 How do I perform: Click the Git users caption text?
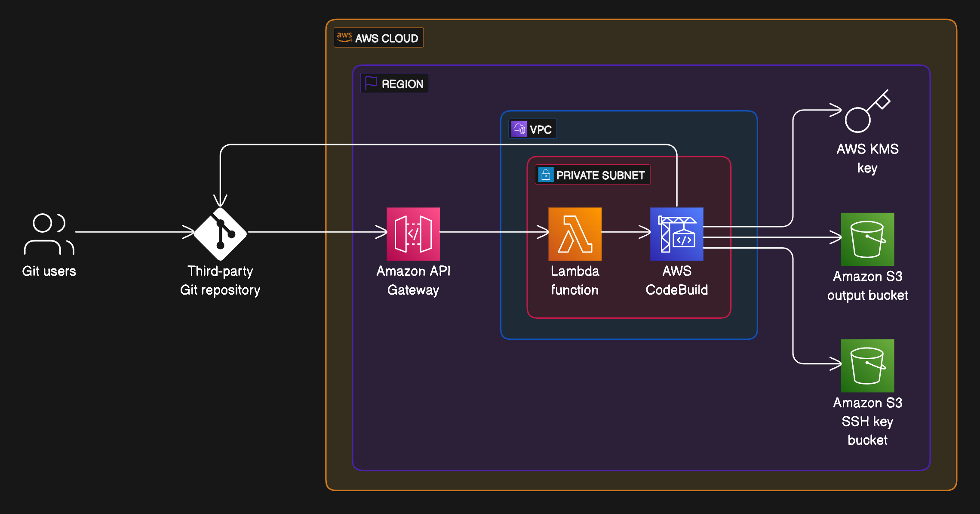(49, 271)
